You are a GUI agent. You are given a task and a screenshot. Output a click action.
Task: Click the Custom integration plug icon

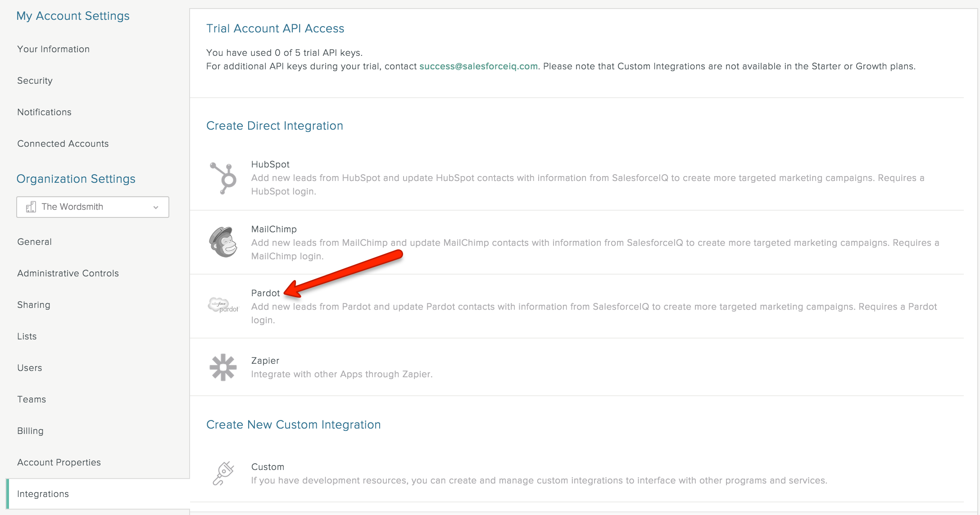223,473
